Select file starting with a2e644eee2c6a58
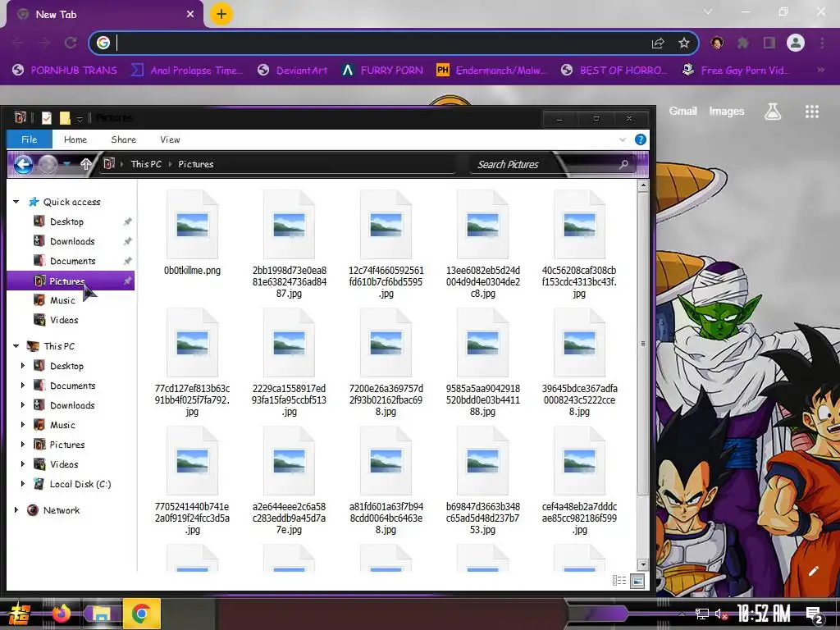840x630 pixels. pos(290,481)
